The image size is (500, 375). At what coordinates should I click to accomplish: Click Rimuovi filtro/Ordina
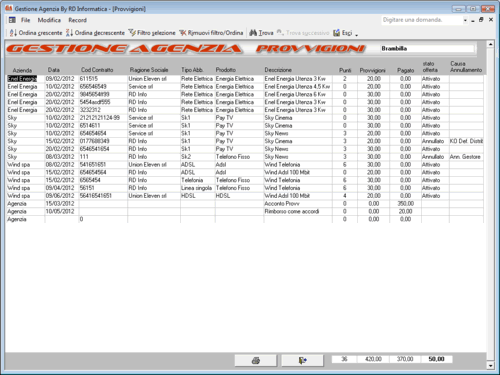pos(211,33)
